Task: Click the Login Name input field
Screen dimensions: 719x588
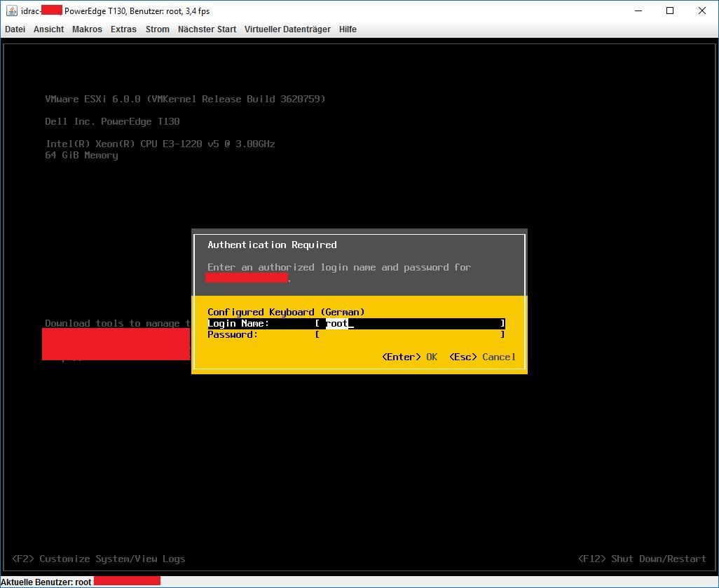Action: click(411, 323)
